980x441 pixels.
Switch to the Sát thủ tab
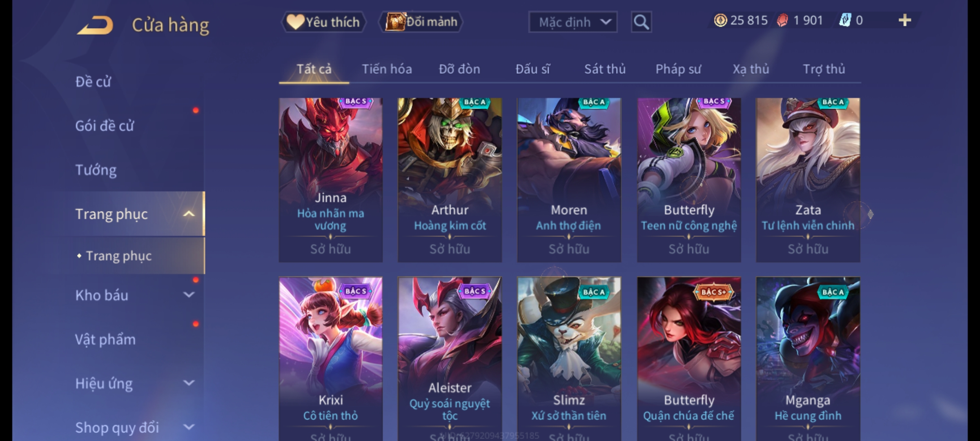click(605, 69)
